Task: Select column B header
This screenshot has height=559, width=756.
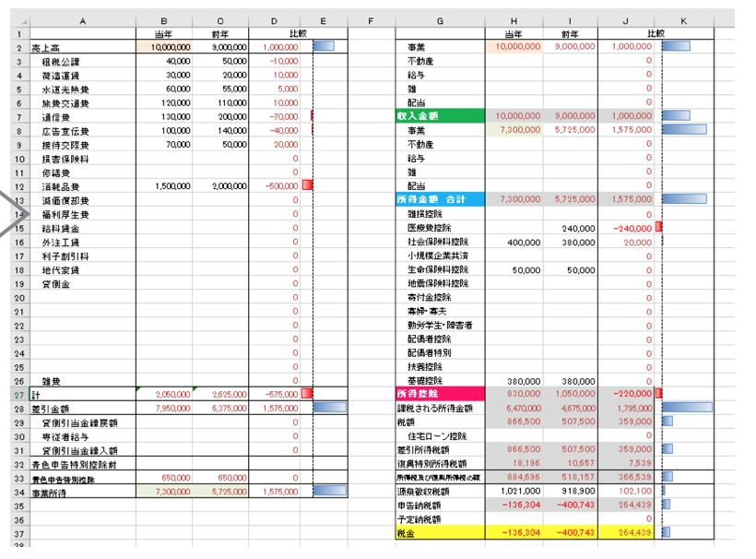Action: 164,20
